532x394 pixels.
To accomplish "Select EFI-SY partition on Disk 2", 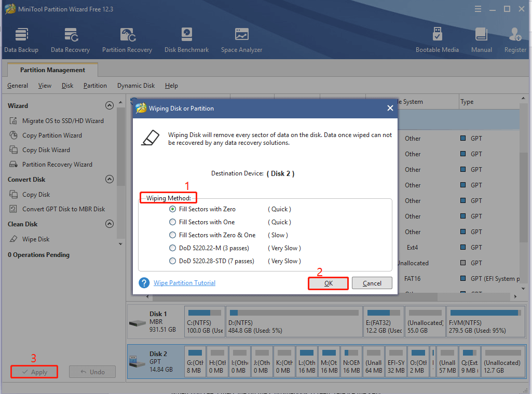I will coord(396,362).
